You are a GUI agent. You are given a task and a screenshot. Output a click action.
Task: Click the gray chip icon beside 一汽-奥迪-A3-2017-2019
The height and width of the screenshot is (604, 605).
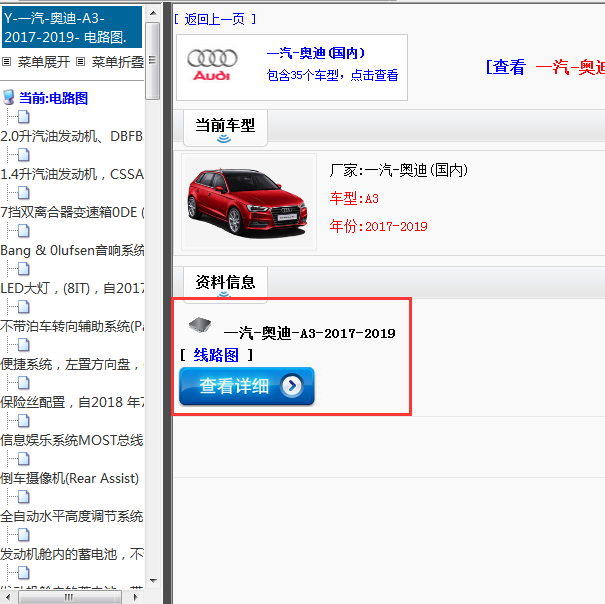(x=200, y=325)
